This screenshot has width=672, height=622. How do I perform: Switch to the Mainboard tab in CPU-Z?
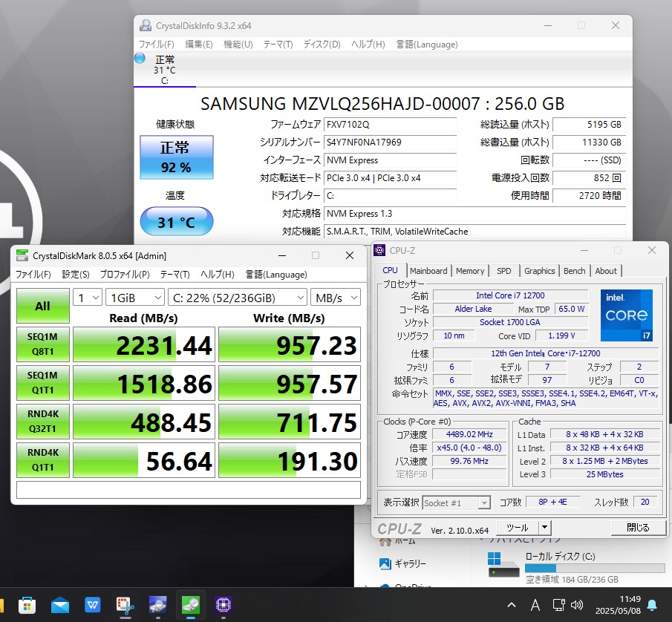point(428,271)
